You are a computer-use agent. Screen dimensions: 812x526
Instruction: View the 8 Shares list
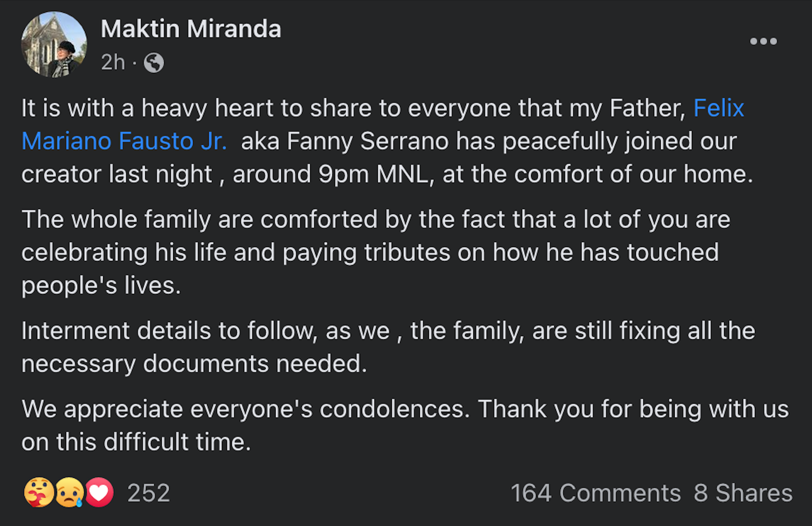pos(743,493)
